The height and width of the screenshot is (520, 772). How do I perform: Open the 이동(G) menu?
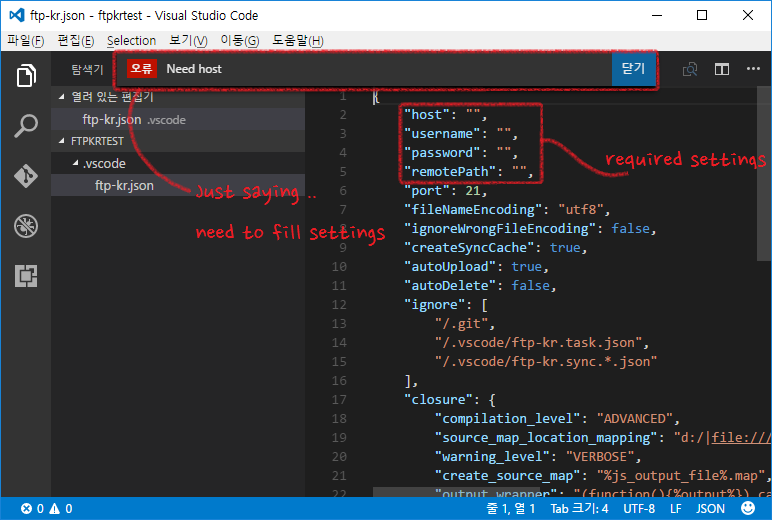[x=240, y=40]
